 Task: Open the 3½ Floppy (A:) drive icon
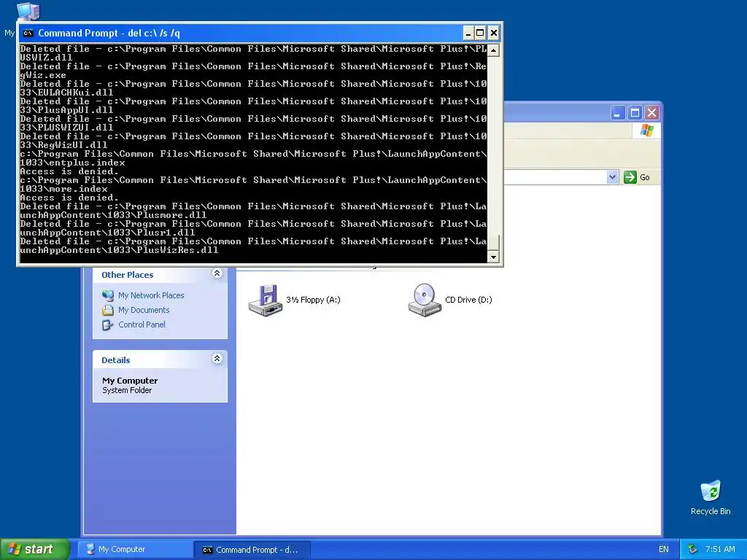[266, 300]
